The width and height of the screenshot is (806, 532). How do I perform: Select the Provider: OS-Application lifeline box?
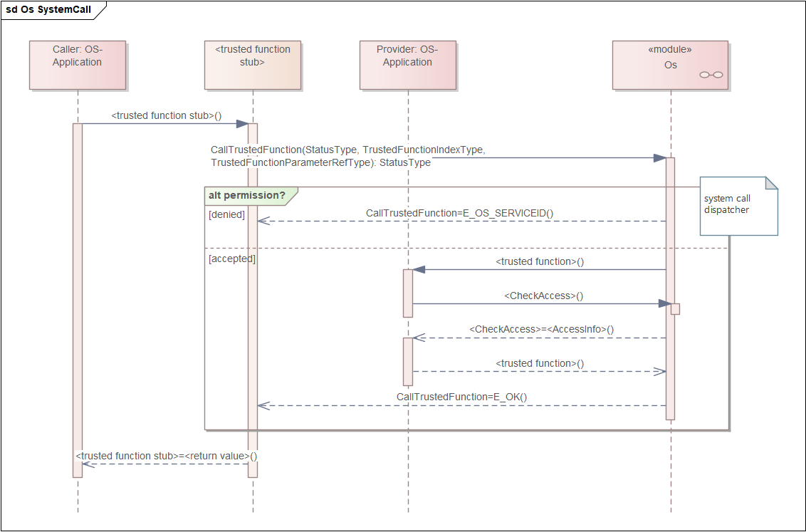407,66
